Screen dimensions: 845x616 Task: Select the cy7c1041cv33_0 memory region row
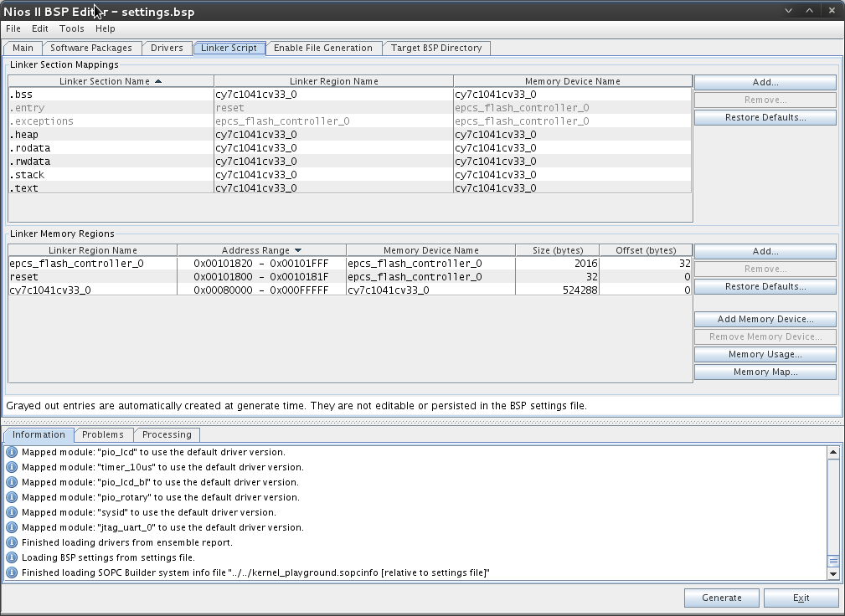(x=350, y=290)
